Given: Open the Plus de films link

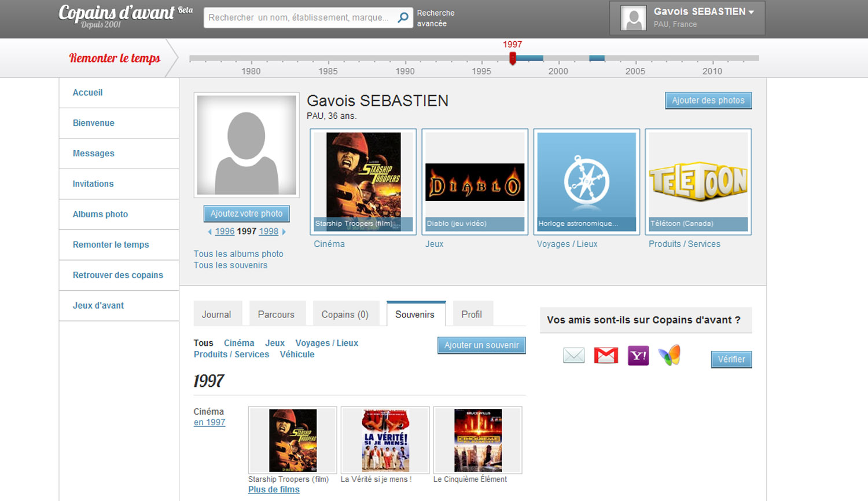Looking at the screenshot, I should (274, 489).
